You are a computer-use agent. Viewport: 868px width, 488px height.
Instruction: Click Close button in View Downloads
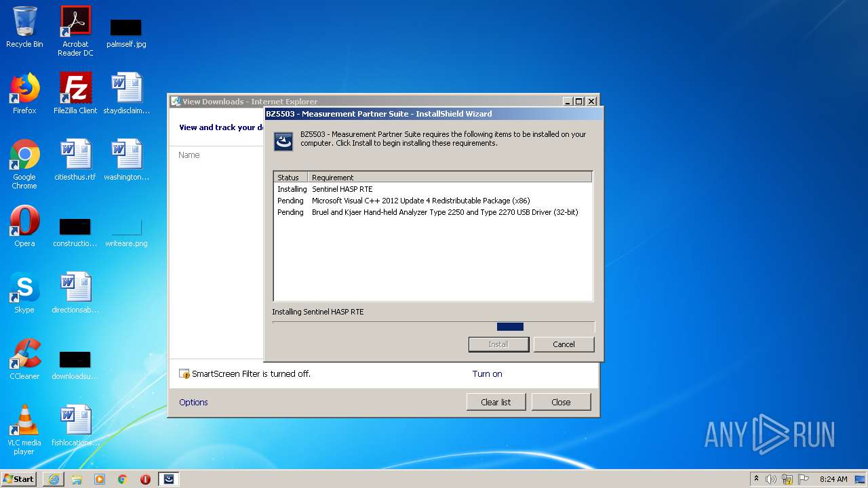(x=561, y=402)
